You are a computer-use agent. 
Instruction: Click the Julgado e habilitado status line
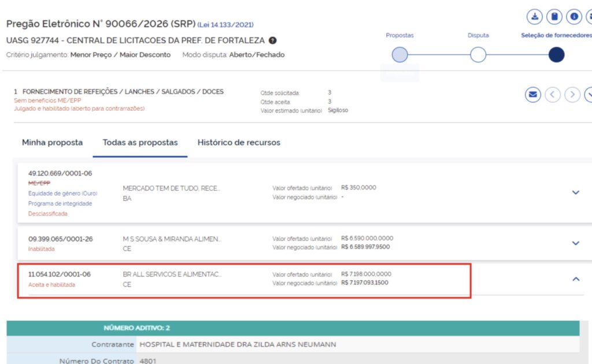click(79, 109)
